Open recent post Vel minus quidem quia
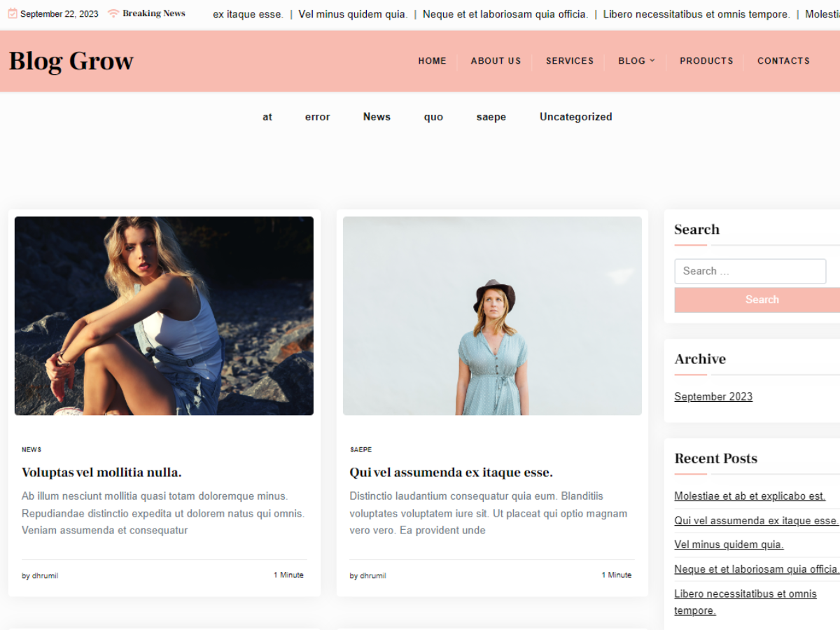Screen dimensions: 840x630 tap(729, 544)
